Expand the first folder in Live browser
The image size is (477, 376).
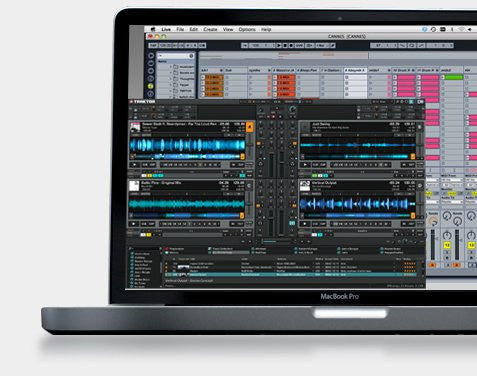pos(171,67)
